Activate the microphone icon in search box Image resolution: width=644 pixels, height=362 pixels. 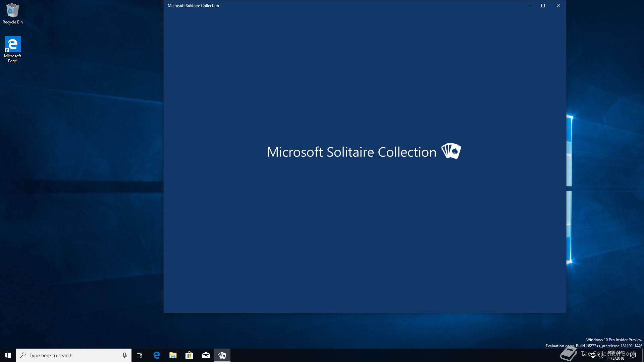point(124,355)
